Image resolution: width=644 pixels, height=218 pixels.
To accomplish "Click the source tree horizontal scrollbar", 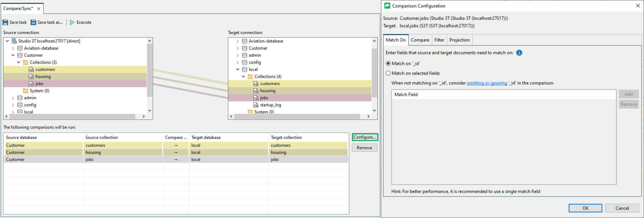I will tap(72, 116).
